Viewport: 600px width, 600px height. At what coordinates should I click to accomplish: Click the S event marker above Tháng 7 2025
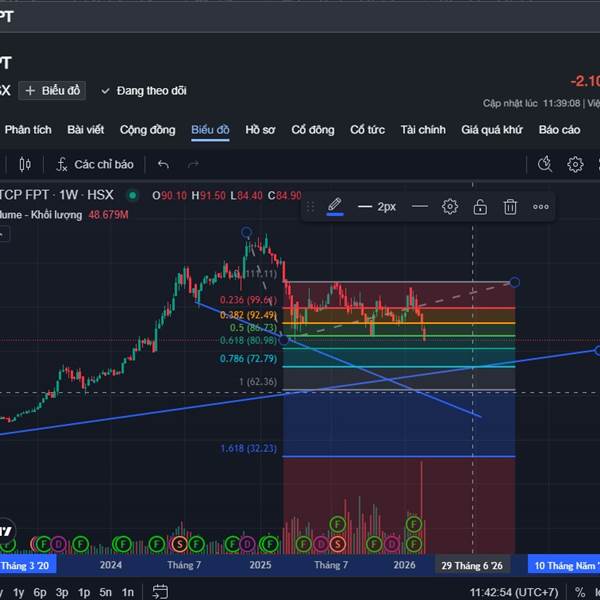pos(337,544)
